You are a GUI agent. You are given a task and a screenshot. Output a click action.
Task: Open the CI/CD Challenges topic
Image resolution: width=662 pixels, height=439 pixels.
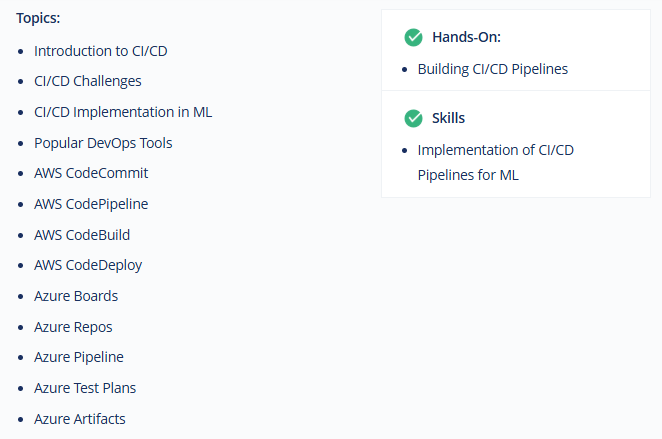coord(87,81)
